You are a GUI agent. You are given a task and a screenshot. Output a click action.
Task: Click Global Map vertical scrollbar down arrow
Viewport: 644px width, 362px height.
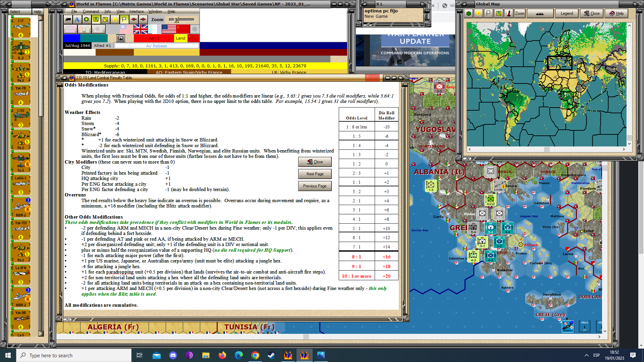click(629, 143)
